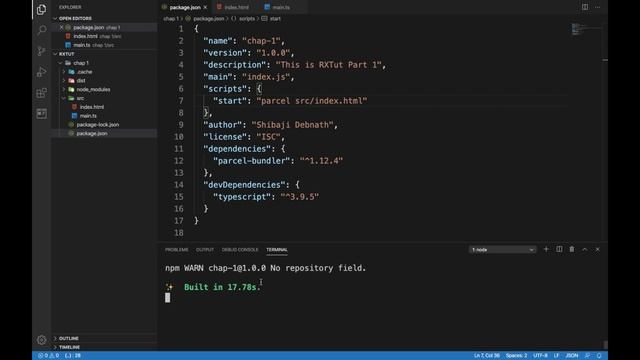640x360 pixels.
Task: Split the terminal panel
Action: [559, 249]
